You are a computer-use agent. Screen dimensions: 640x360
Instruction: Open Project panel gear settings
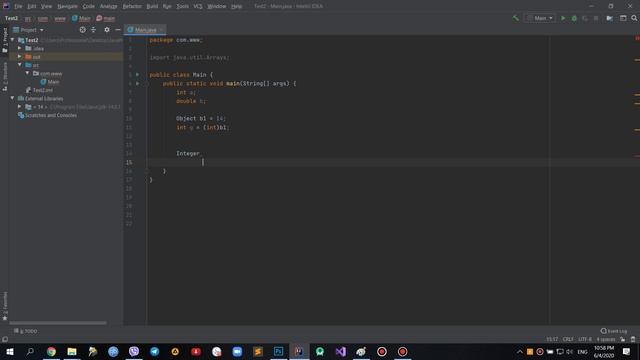107,30
